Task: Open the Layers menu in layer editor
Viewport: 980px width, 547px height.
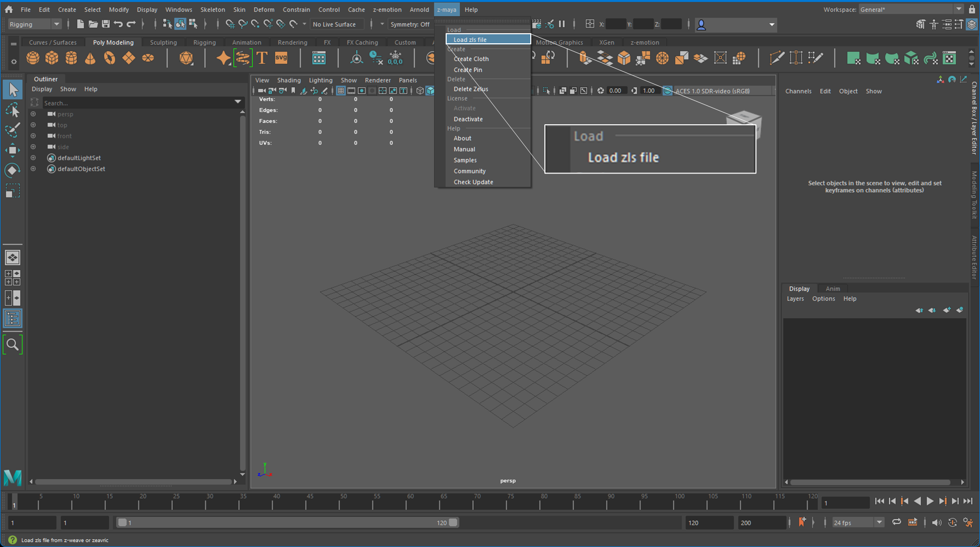Action: coord(795,298)
